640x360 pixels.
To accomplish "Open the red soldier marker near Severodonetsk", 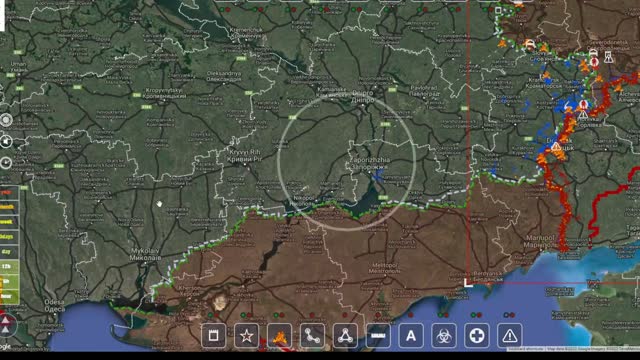I will (x=594, y=62).
